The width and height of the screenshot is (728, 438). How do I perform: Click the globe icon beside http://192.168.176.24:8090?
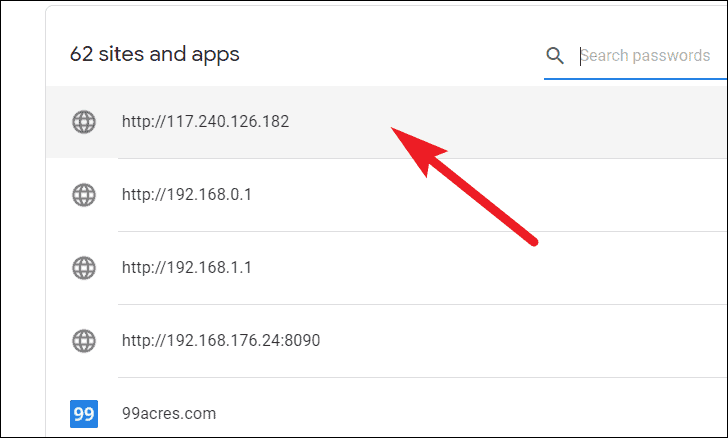pos(84,340)
